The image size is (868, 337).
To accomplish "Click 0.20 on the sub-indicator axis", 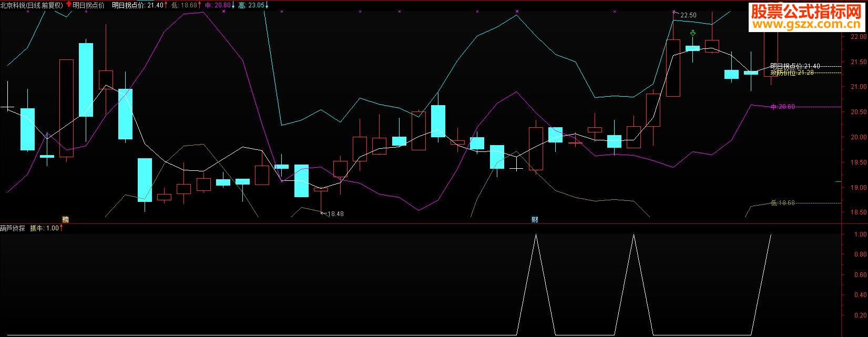I will click(x=861, y=316).
